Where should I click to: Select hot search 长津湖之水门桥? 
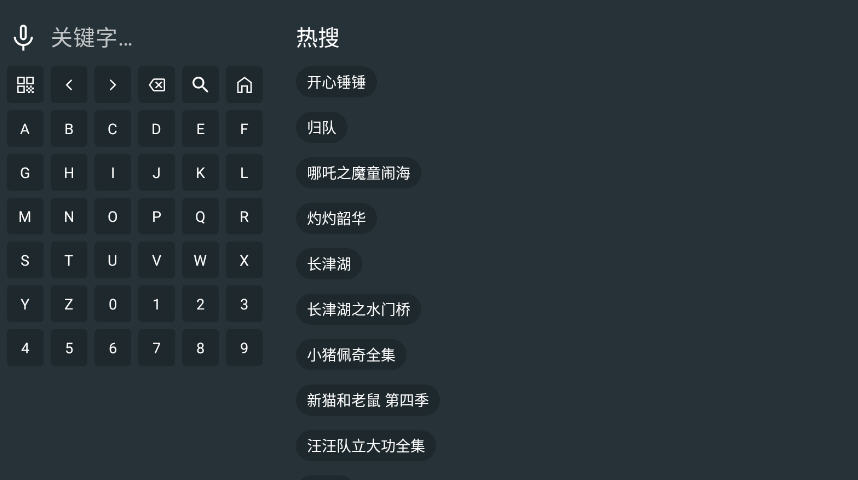click(358, 309)
